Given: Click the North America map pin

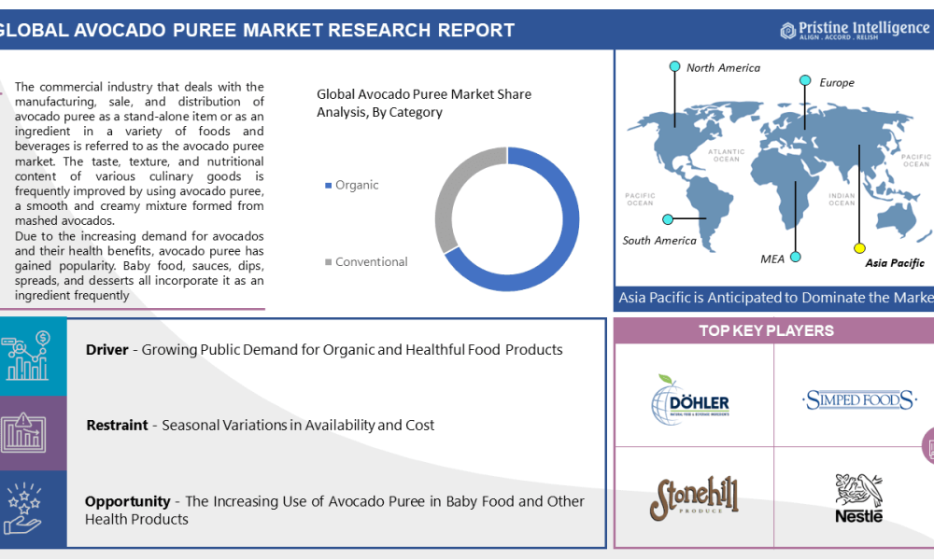Looking at the screenshot, I should pos(674,66).
